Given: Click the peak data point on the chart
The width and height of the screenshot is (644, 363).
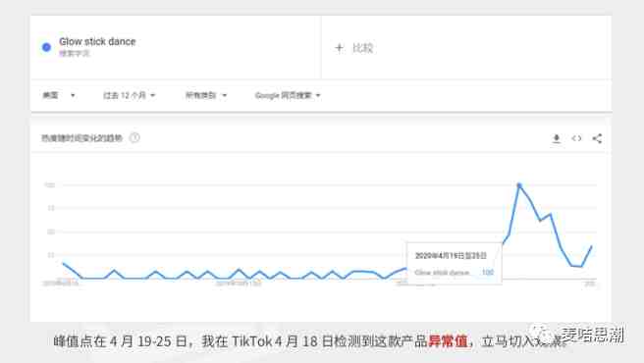Looking at the screenshot, I should point(519,185).
